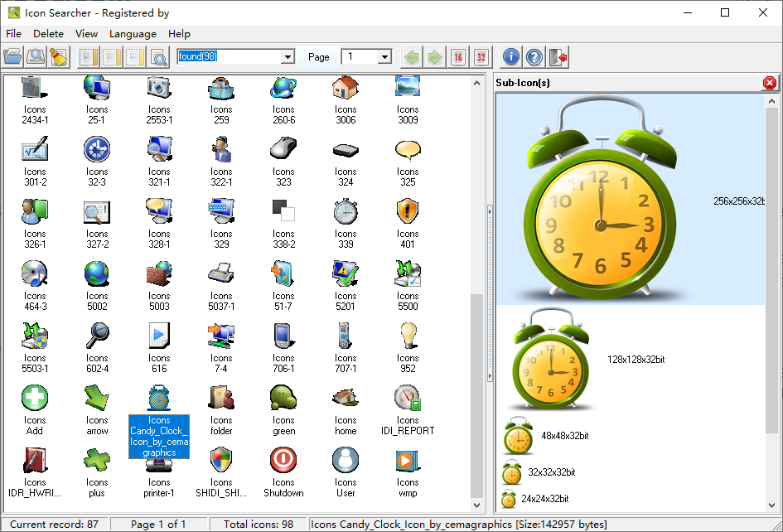Open the Delete menu
Image resolution: width=783 pixels, height=532 pixels.
[48, 34]
